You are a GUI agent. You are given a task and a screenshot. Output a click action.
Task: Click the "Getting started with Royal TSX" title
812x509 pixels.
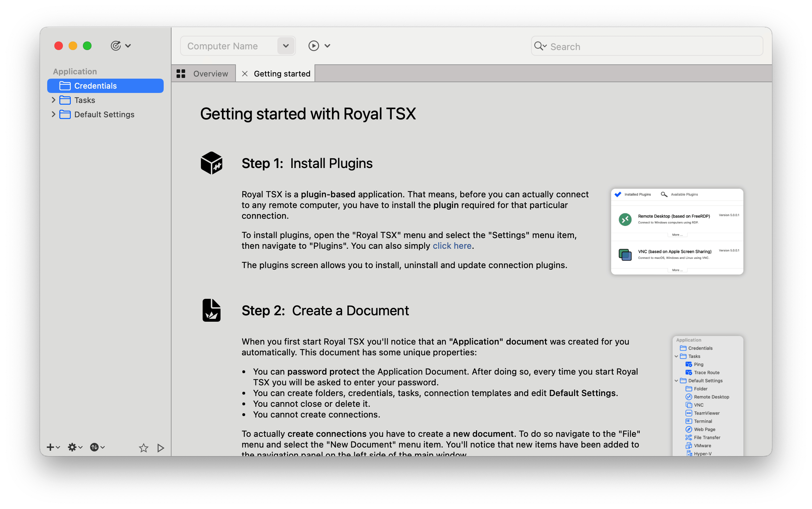coord(308,114)
